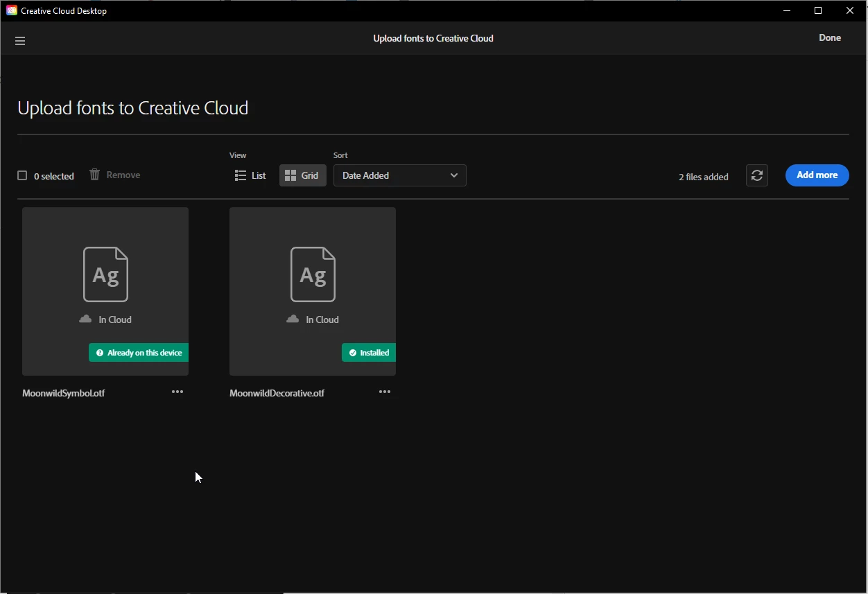Select the MoonwildDecorative.otf card thumbnail
This screenshot has width=868, height=594.
313,292
